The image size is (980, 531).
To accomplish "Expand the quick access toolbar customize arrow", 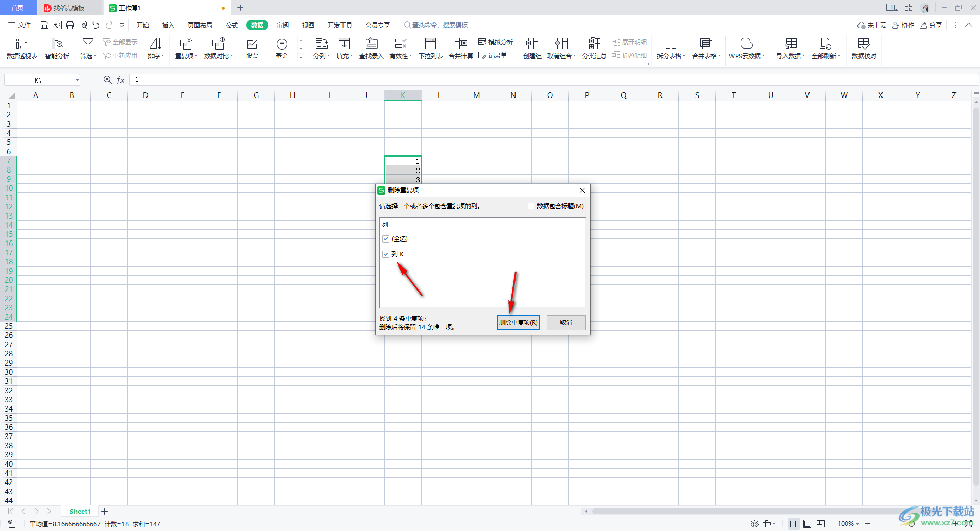I will tap(121, 25).
